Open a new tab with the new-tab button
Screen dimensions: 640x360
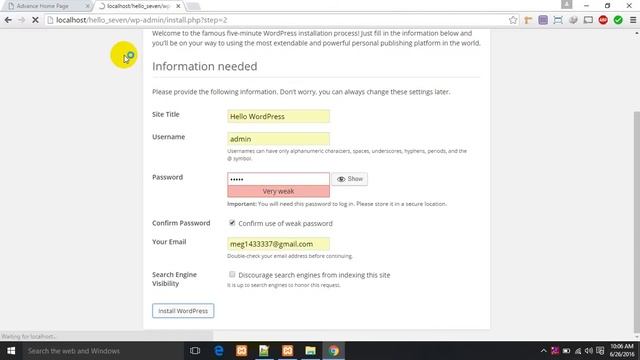point(193,6)
